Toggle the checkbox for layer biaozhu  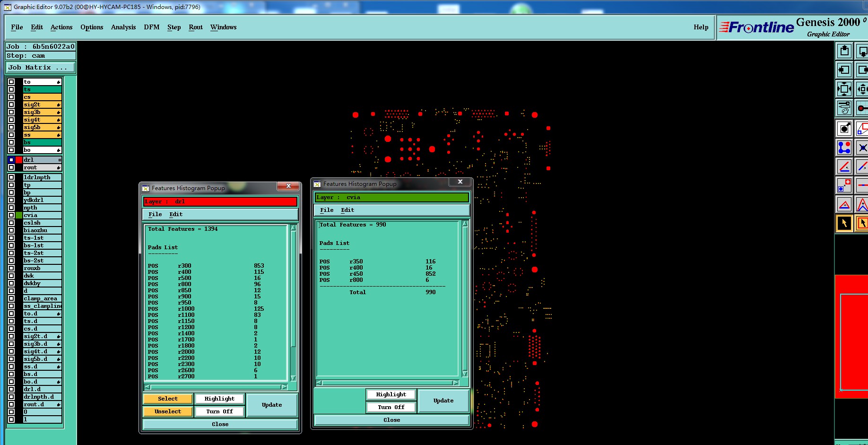11,230
